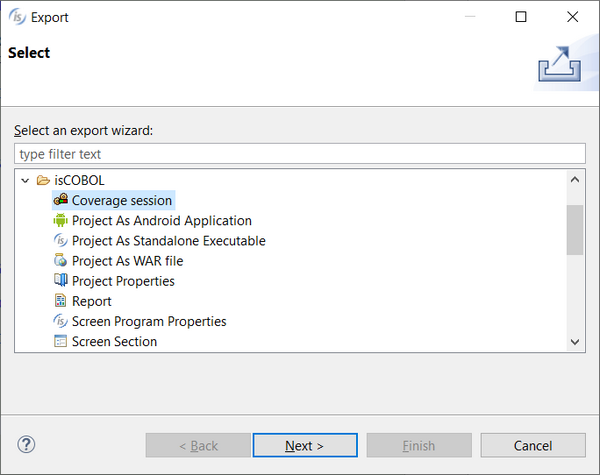Click the Report document icon
The height and width of the screenshot is (475, 600).
pos(60,300)
